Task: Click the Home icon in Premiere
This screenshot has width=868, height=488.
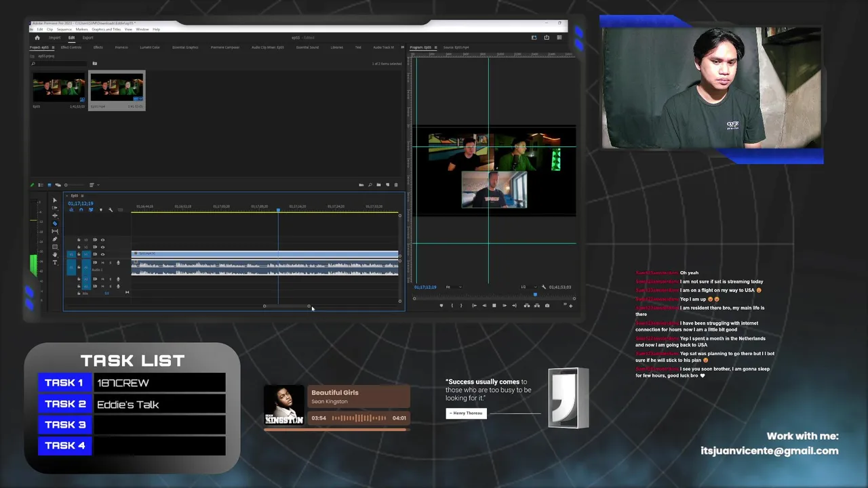Action: click(37, 38)
